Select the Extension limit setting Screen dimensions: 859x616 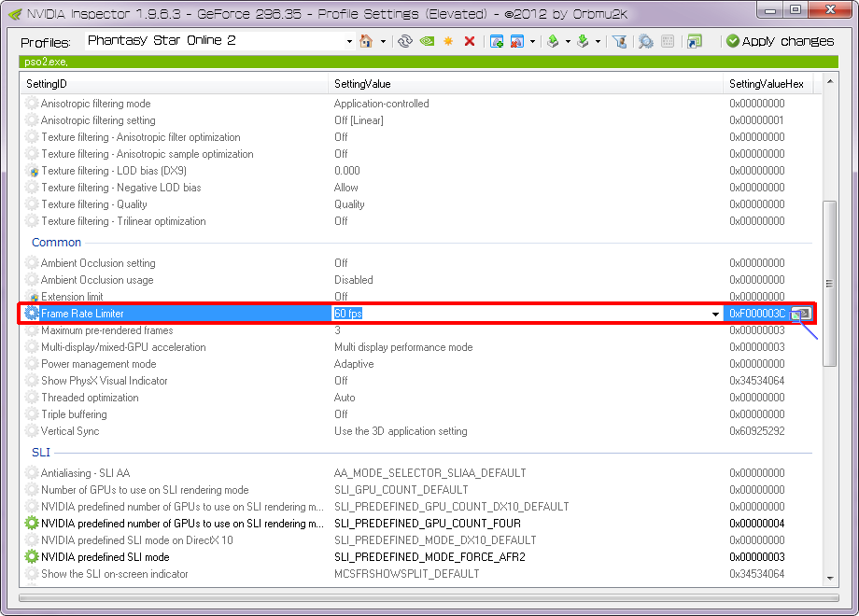pyautogui.click(x=419, y=296)
